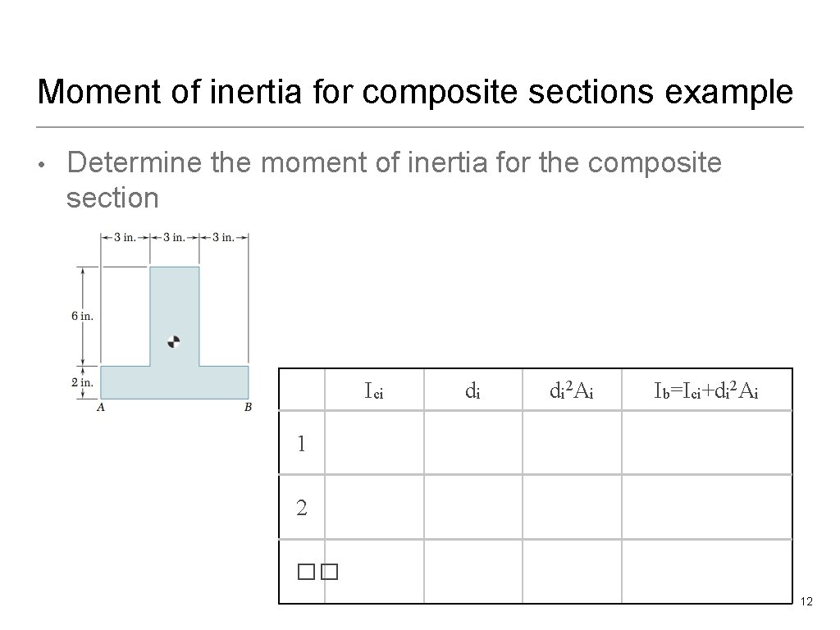This screenshot has height=630, width=840.
Task: Select the "Ib=Ici+di²Ai" header cell
Action: point(706,391)
